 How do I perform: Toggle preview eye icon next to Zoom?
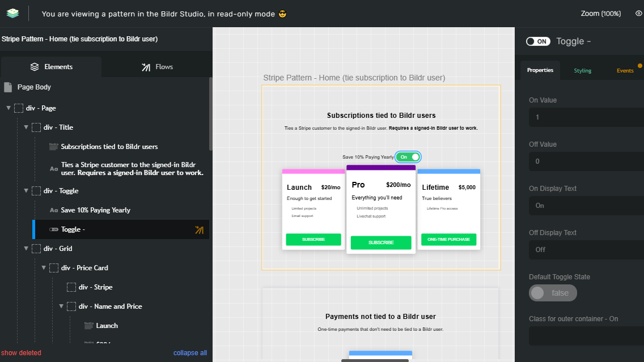[639, 14]
